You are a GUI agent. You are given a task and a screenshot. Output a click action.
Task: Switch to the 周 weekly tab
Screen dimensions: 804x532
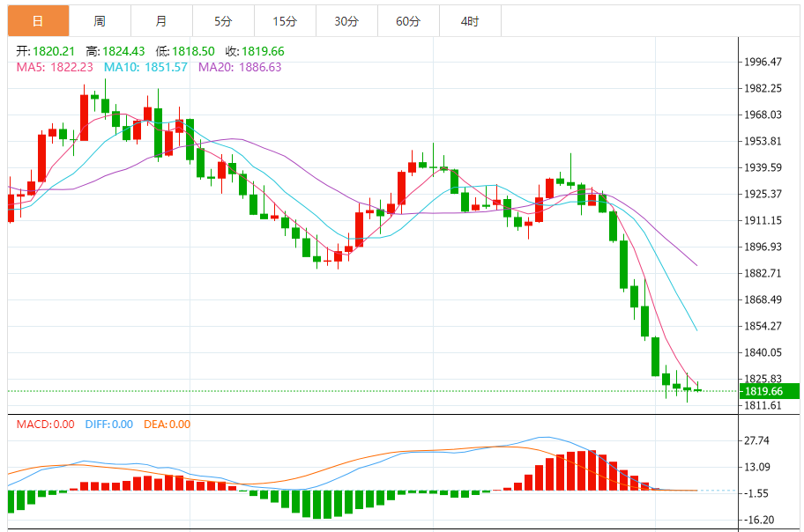pos(100,21)
